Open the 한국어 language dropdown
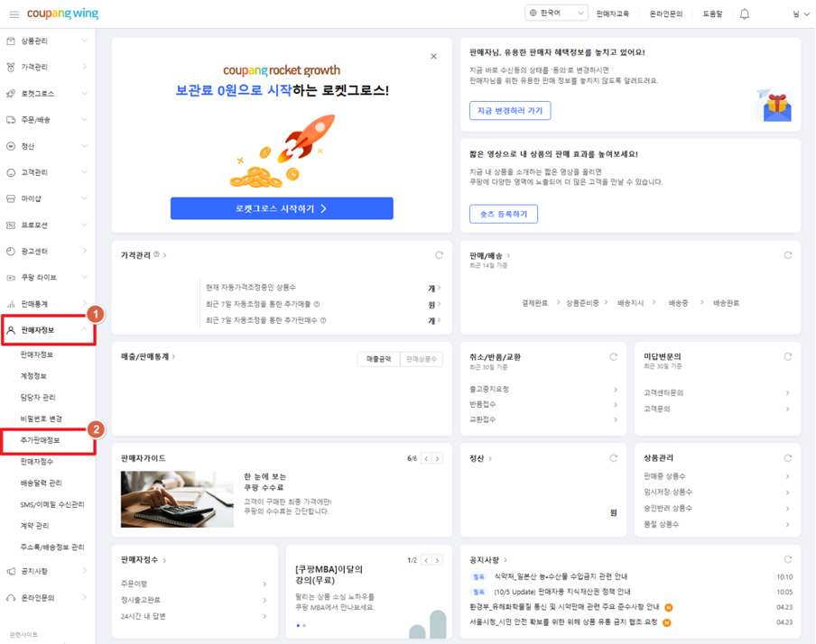 556,13
